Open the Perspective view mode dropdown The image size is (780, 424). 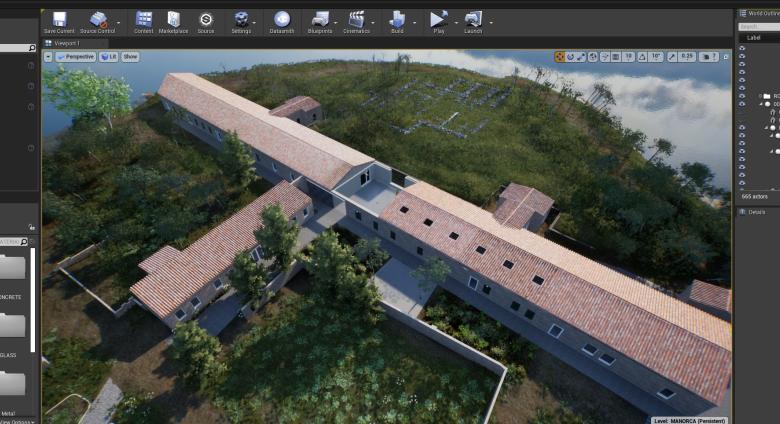[x=76, y=57]
